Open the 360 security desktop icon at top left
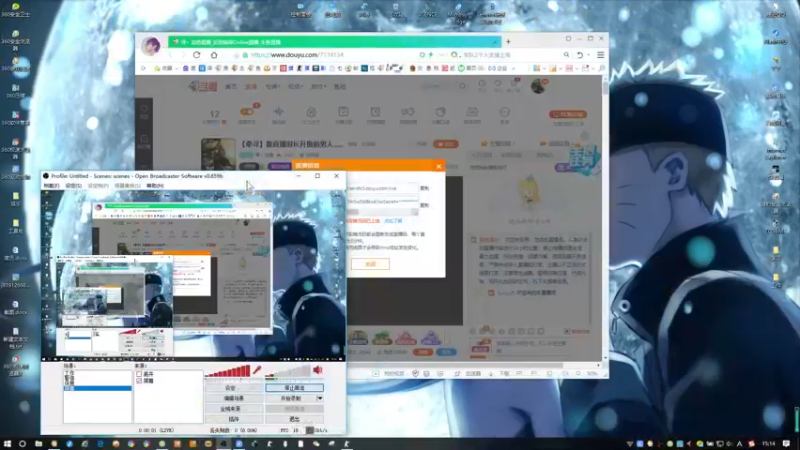Viewport: 800px width, 450px height. pos(16,10)
